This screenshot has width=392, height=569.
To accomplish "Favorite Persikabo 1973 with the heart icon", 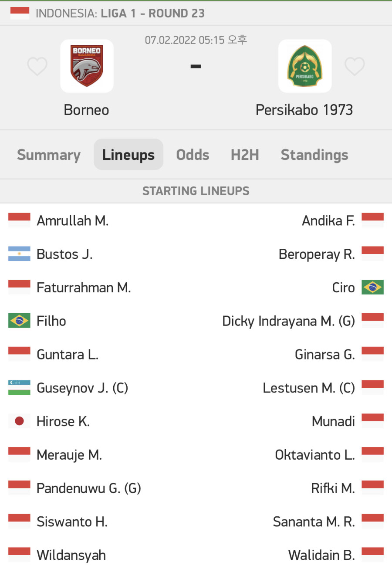I will click(355, 67).
